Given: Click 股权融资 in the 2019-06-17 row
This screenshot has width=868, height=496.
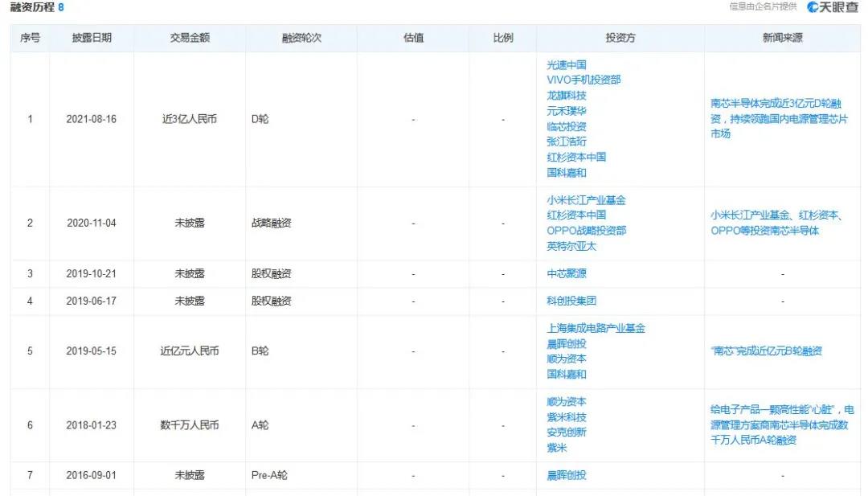Looking at the screenshot, I should (272, 301).
